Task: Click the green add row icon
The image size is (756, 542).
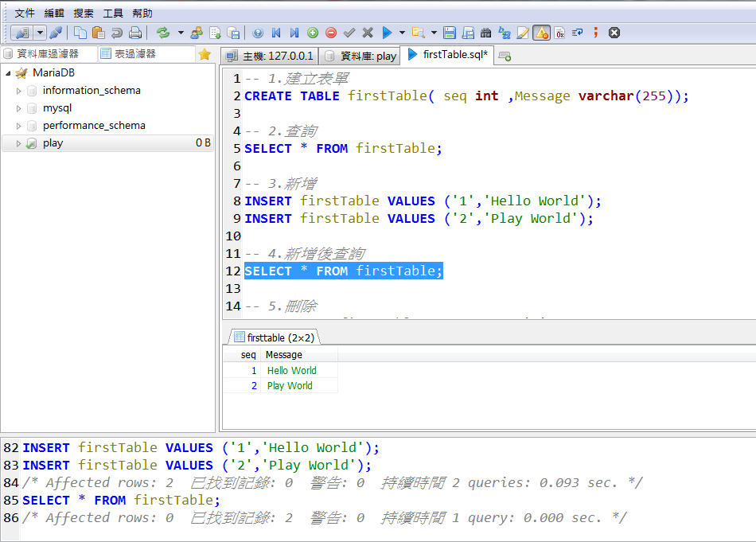Action: [x=313, y=33]
